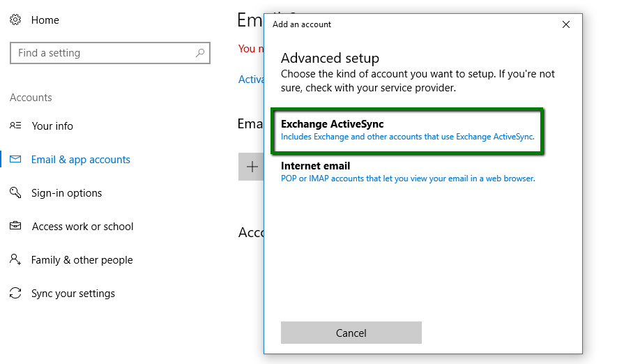Open Your info settings page

[x=52, y=126]
